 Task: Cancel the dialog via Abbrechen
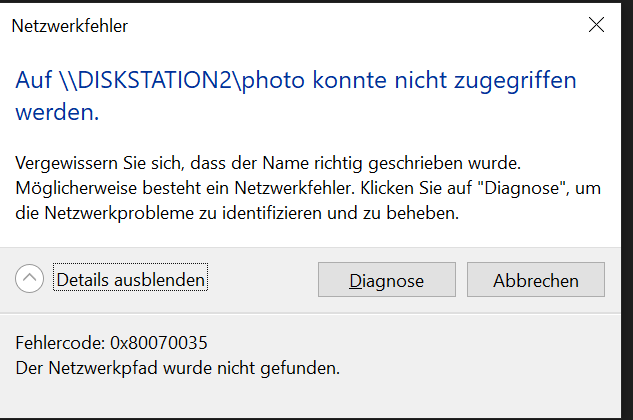click(536, 280)
